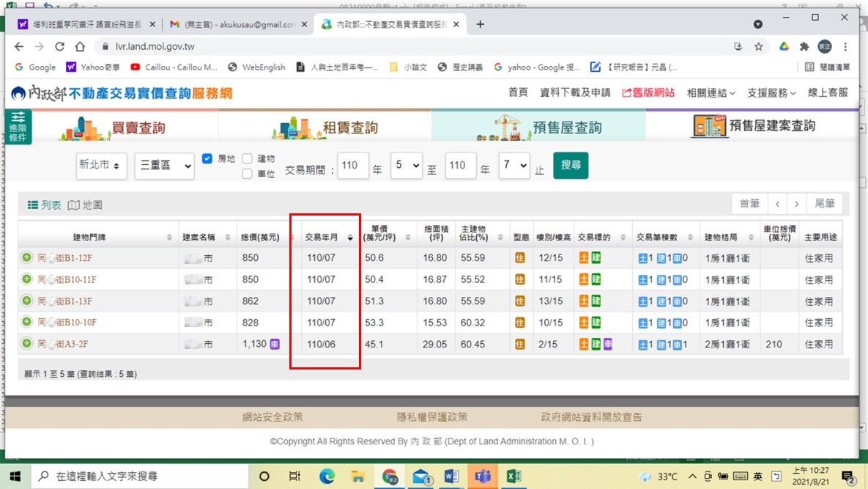This screenshot has width=868, height=489.
Task: Open the 三重區 district dropdown
Action: click(x=164, y=165)
